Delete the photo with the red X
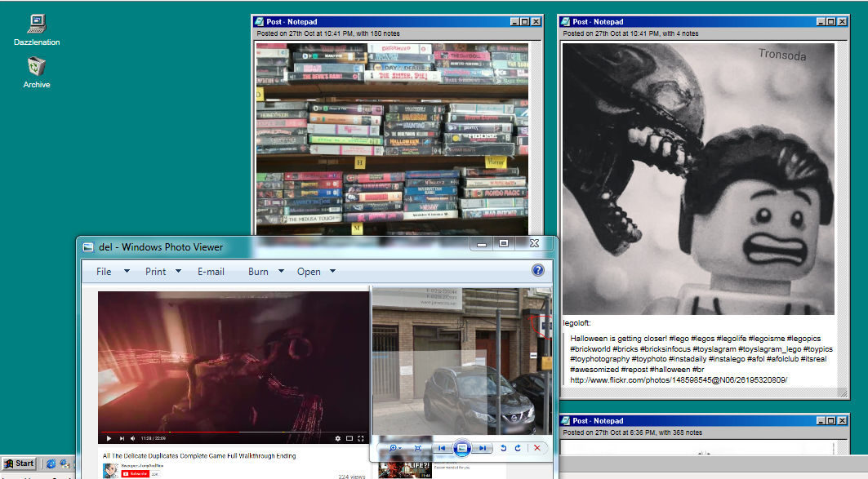The height and width of the screenshot is (479, 868). 537,448
